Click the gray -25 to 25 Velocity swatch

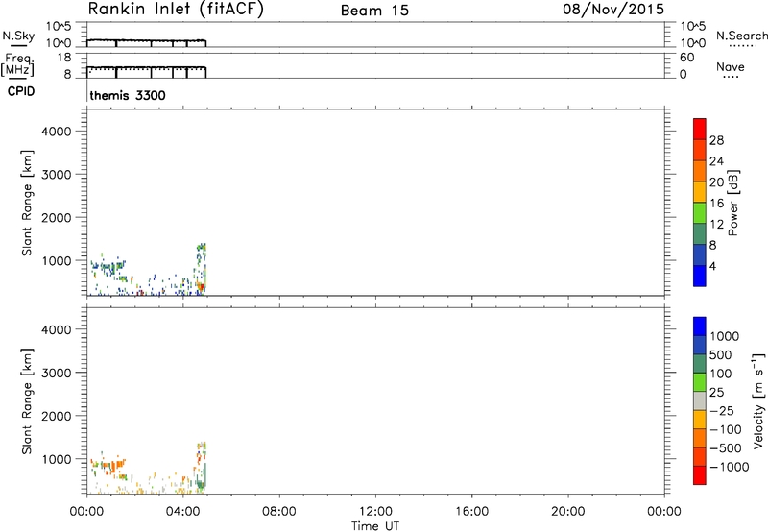click(700, 400)
